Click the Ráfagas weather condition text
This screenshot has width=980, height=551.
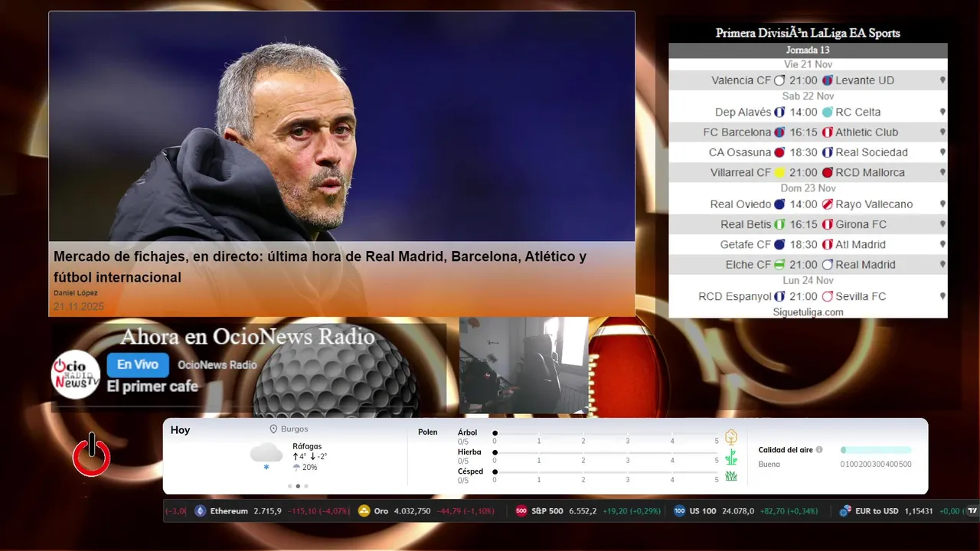tap(307, 446)
